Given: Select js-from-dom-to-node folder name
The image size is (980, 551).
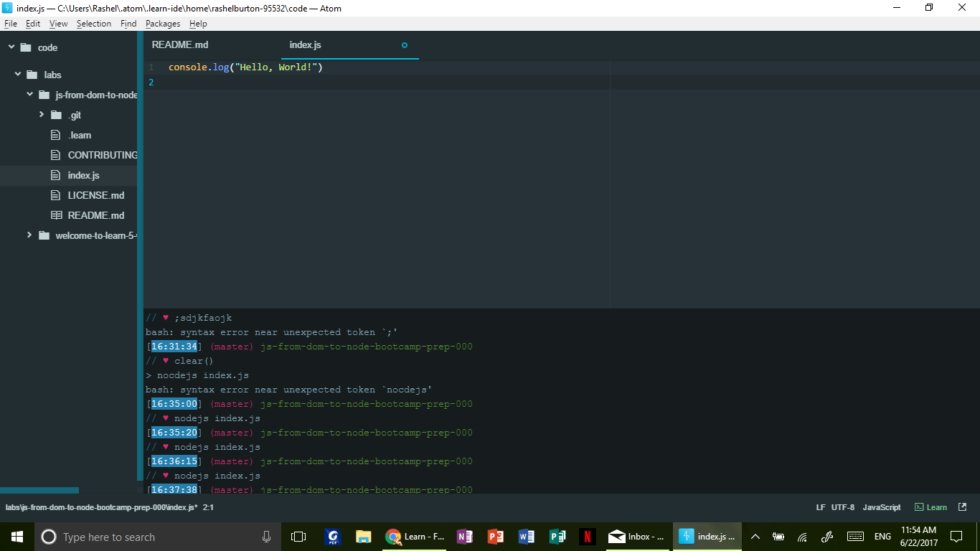Looking at the screenshot, I should coord(96,95).
